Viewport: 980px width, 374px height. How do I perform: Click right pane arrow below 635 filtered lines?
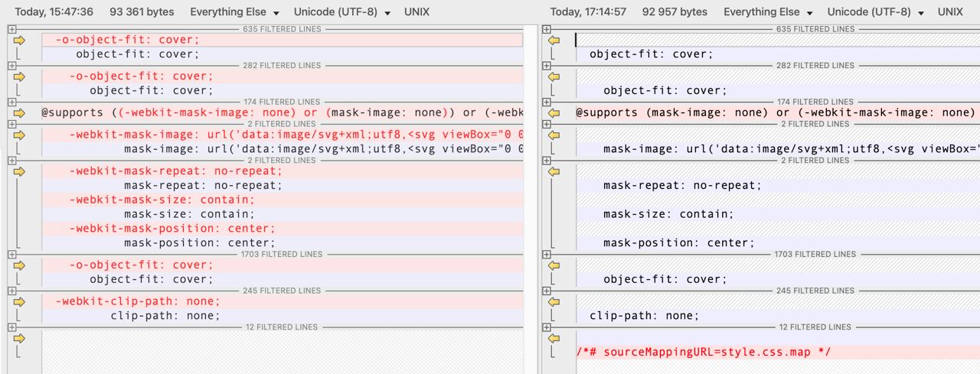click(x=554, y=40)
